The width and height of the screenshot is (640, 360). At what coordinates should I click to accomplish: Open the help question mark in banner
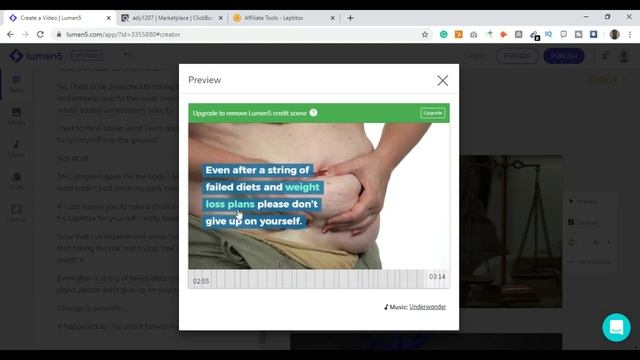click(x=313, y=113)
